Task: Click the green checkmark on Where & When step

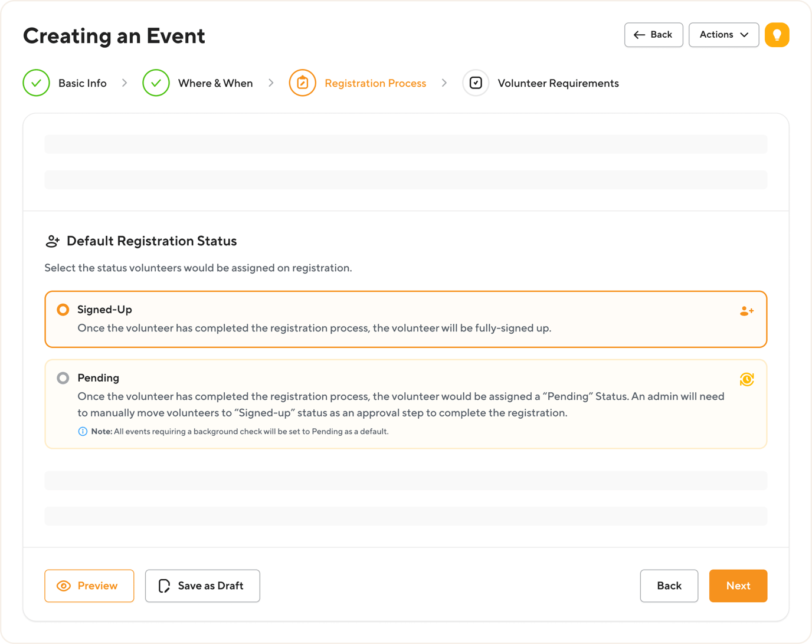Action: [156, 83]
